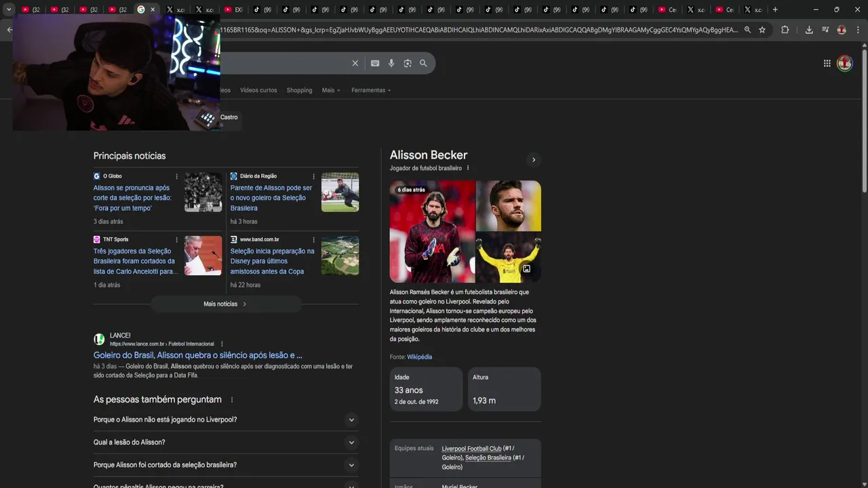Switch to the EXI browser tab
Screen dimensions: 868x488
(233, 9)
